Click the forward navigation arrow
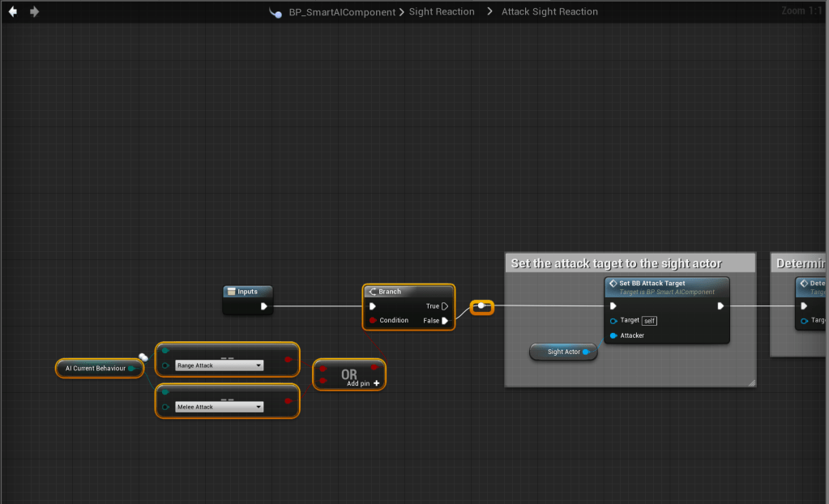This screenshot has height=504, width=829. click(34, 11)
